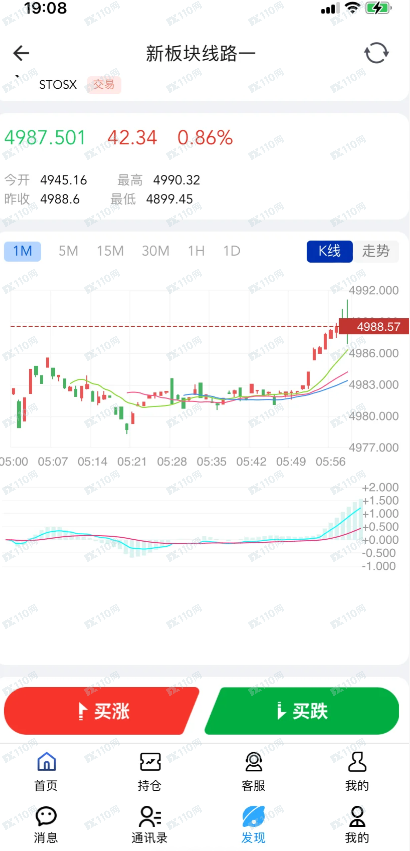Tap the green 买跌 buy-down button

pos(302,711)
